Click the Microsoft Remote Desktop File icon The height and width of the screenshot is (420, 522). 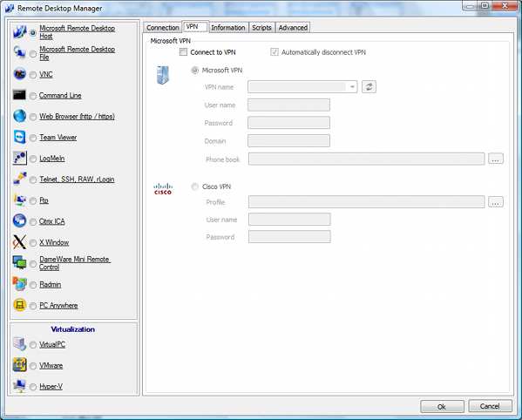point(20,53)
